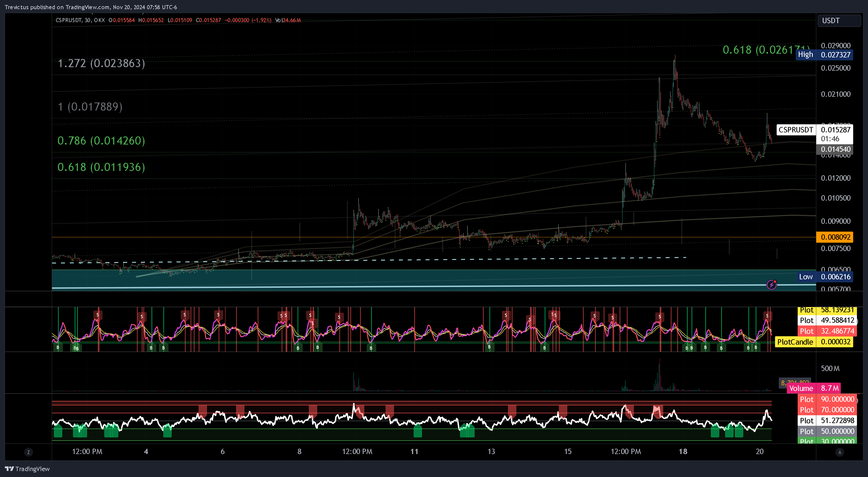Click the 500M volume axis label

tap(830, 368)
